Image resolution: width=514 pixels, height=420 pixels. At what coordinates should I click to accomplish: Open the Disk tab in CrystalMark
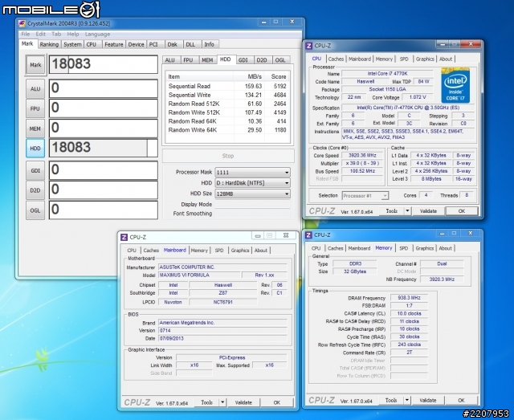point(173,45)
